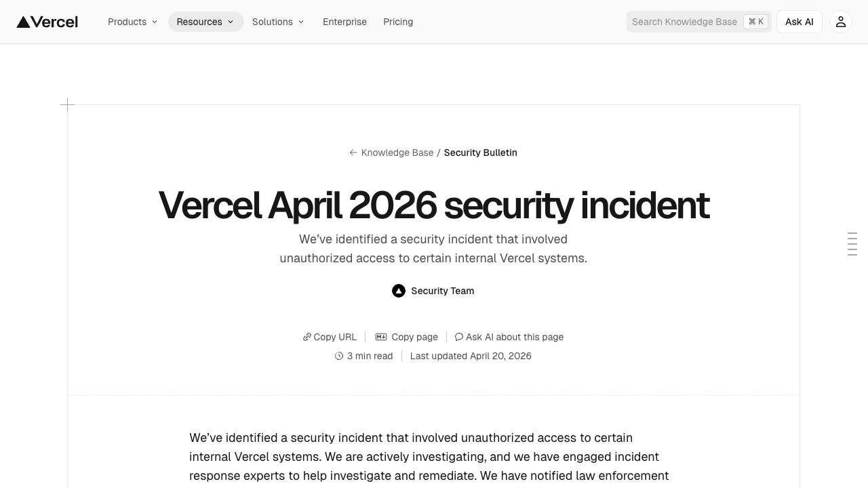Follow the Knowledge Base breadcrumb link

(397, 152)
